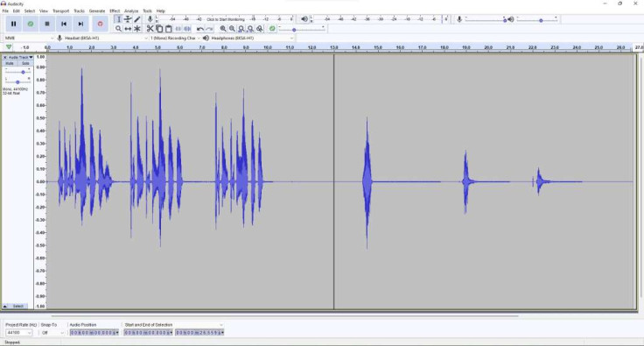Click the track Select button
This screenshot has width=644, height=346.
[18, 306]
